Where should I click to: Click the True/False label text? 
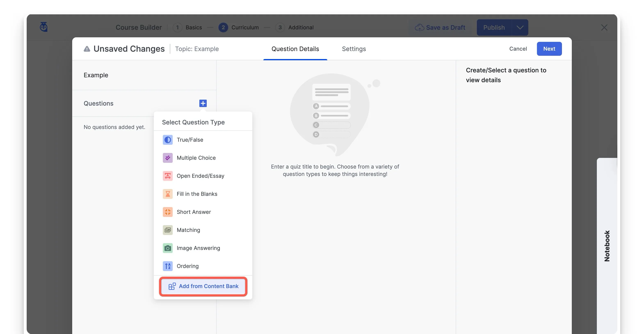[190, 140]
